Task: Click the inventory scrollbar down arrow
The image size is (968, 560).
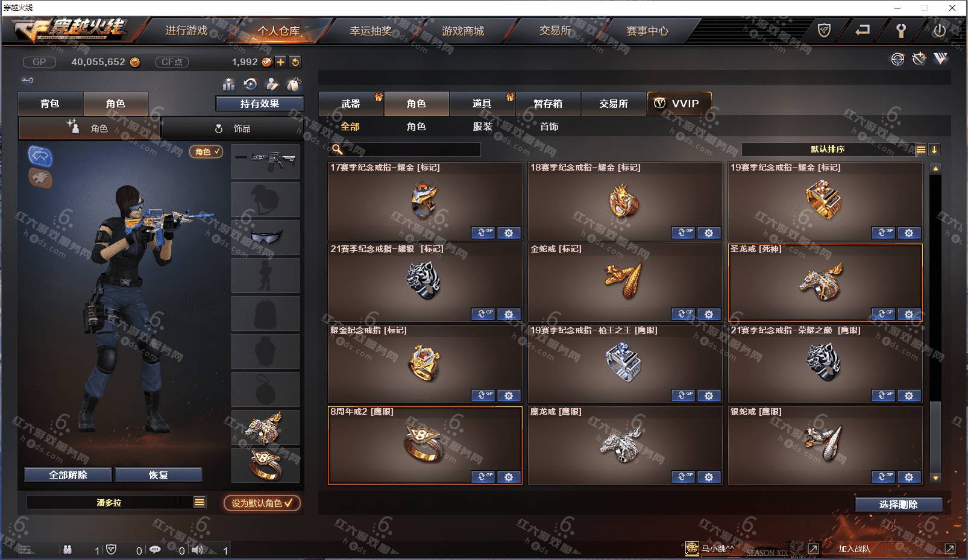Action: 935,478
